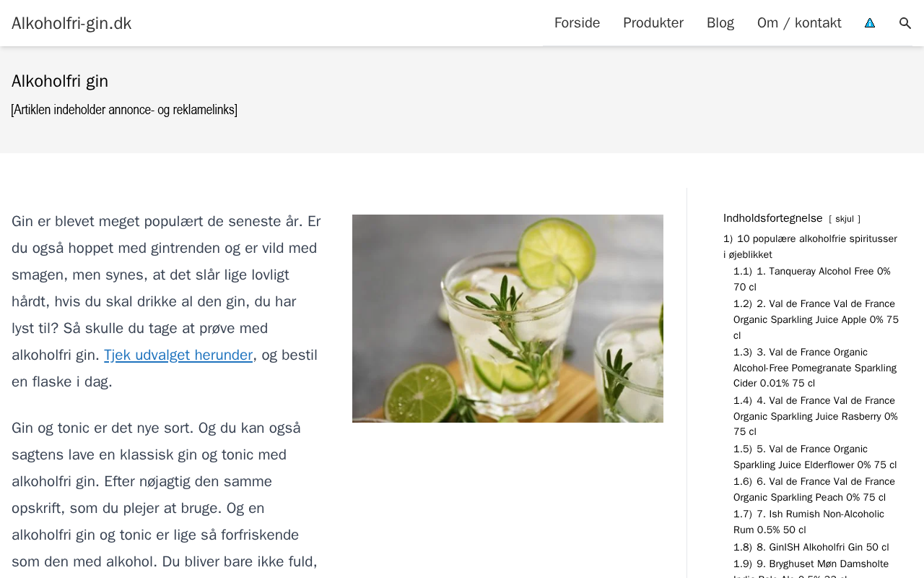
Task: Jump to GinISH Alkoholfri Gin entry
Action: pyautogui.click(x=811, y=548)
